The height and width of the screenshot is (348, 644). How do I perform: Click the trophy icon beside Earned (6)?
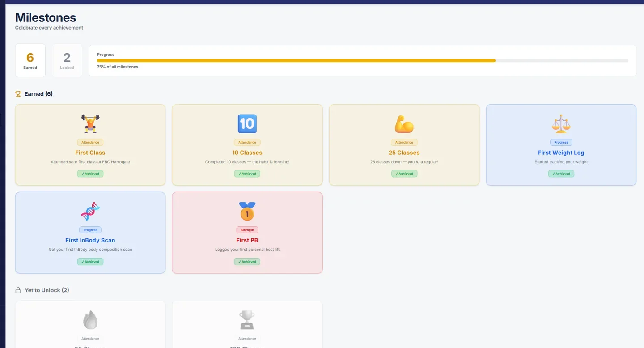18,94
